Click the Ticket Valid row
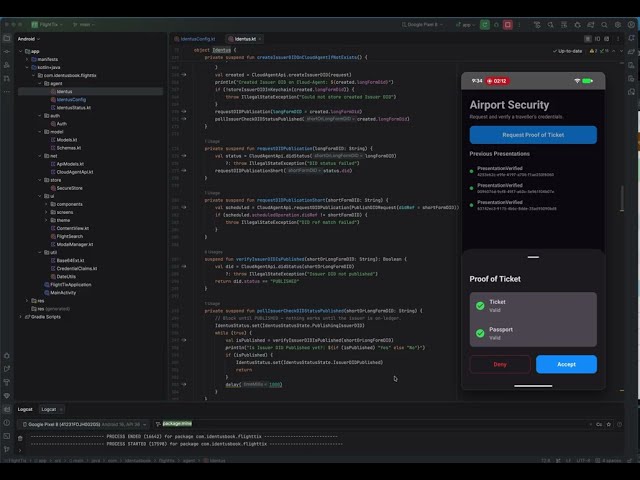The image size is (640, 480). click(533, 306)
